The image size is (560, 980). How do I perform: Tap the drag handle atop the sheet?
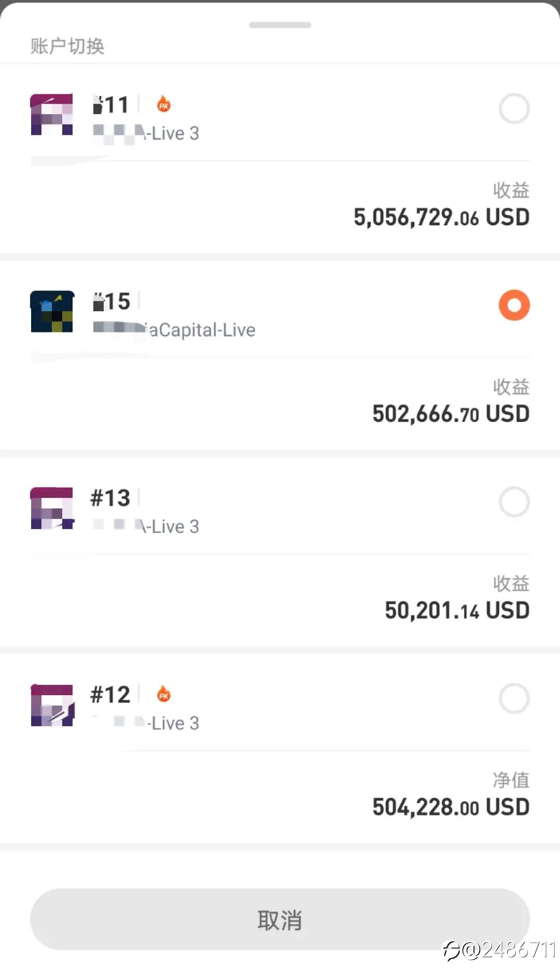(280, 25)
